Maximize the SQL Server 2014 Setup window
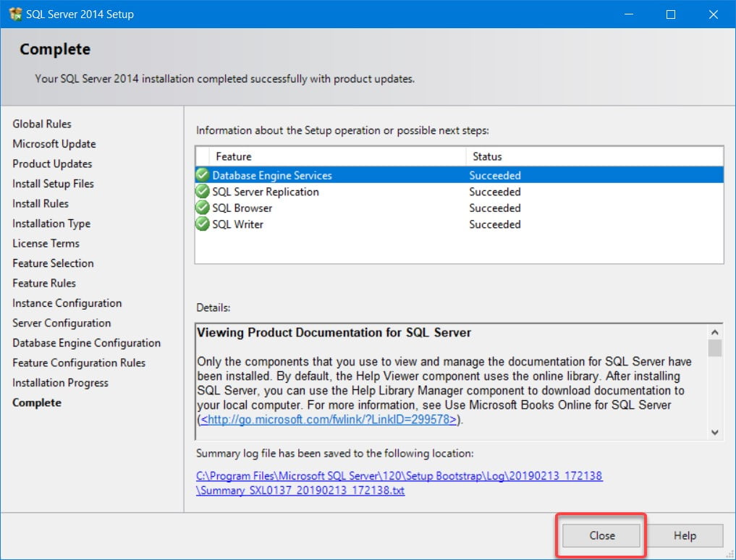 (x=671, y=14)
